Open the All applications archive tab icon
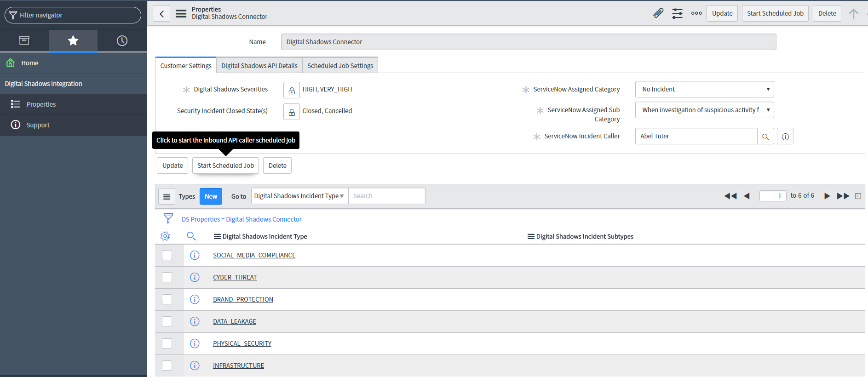The width and height of the screenshot is (868, 377). coord(24,40)
